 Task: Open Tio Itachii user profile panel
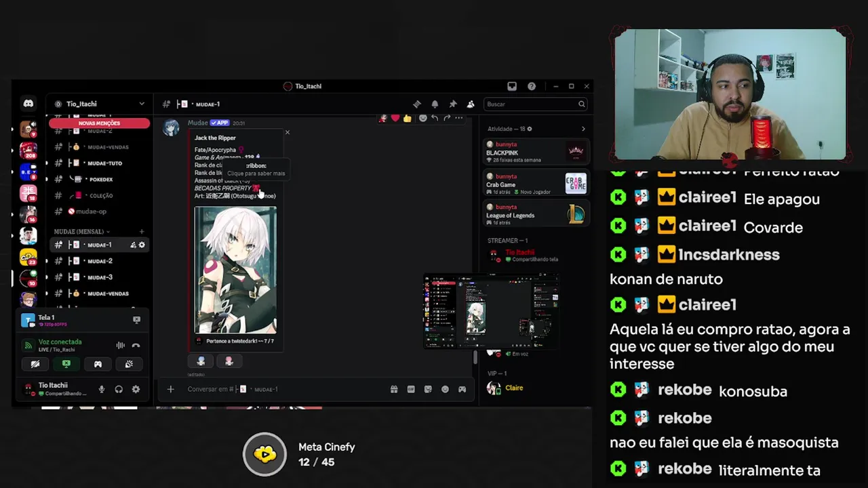[54, 389]
